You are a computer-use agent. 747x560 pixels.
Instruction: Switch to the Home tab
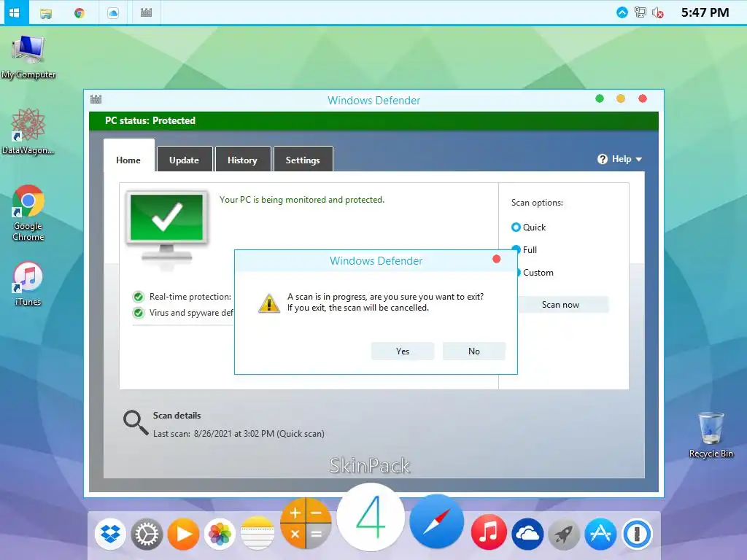click(128, 160)
